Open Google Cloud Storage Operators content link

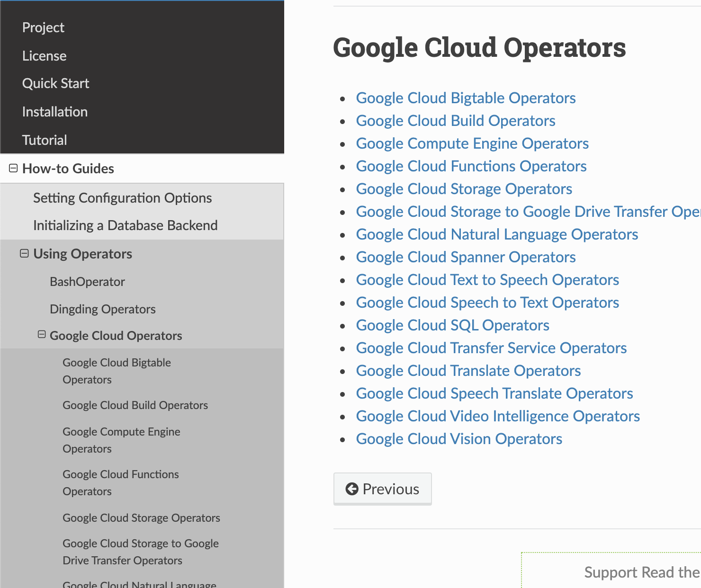coord(464,189)
